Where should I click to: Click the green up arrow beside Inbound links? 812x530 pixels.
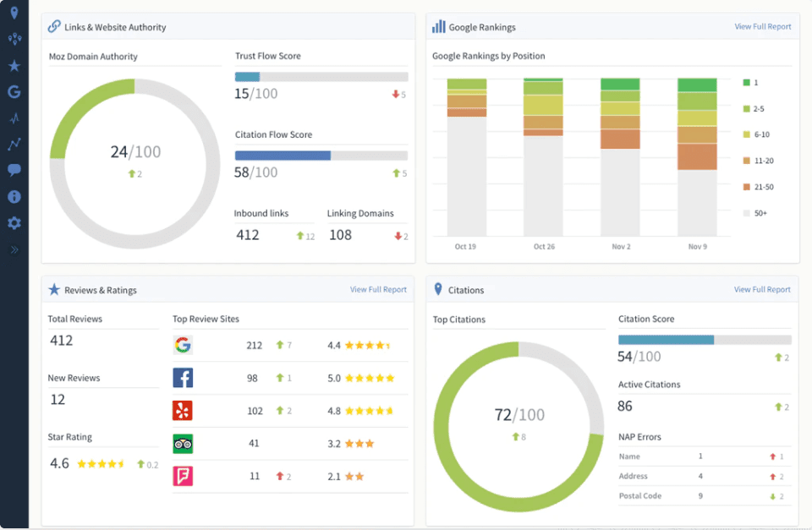(x=299, y=236)
